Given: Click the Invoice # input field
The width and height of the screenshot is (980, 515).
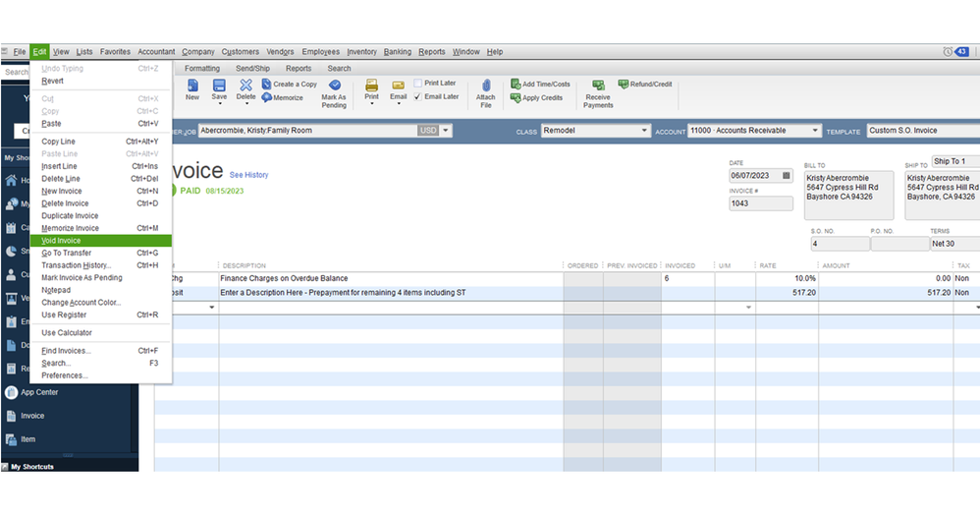Looking at the screenshot, I should 760,203.
